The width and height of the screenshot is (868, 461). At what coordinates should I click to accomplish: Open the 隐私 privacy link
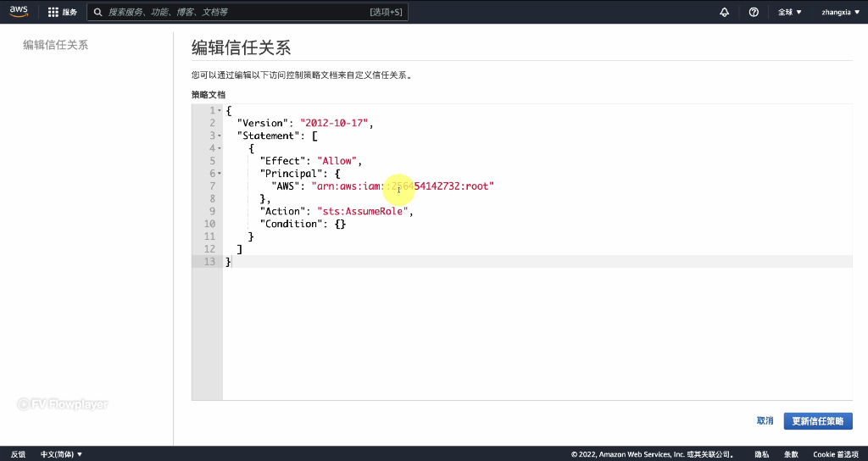(x=762, y=454)
